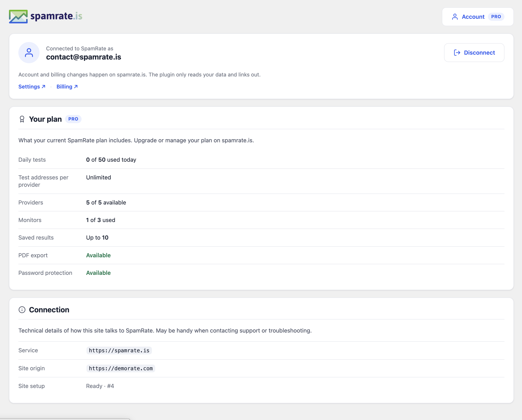Click the person icon in Account button
Image resolution: width=522 pixels, height=420 pixels.
[455, 17]
